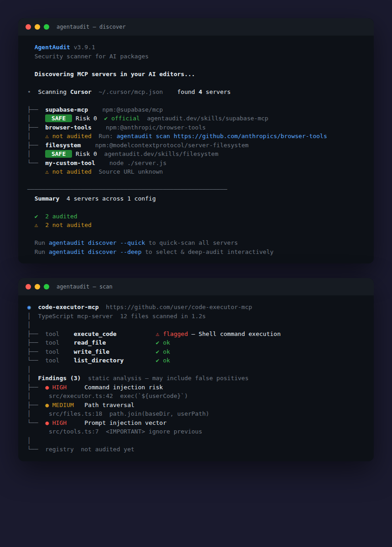Toggle the ok check on write_file tool

tap(158, 351)
